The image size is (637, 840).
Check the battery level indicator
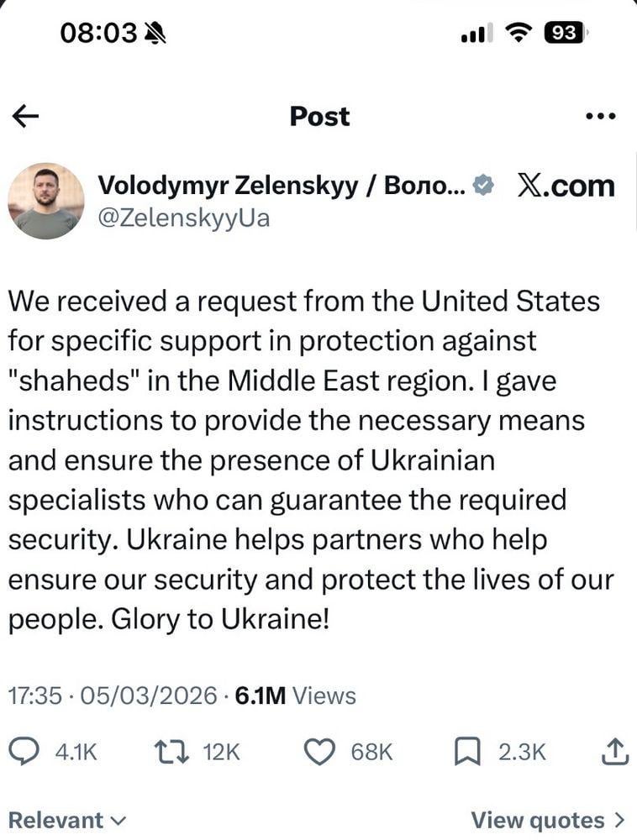pyautogui.click(x=565, y=32)
